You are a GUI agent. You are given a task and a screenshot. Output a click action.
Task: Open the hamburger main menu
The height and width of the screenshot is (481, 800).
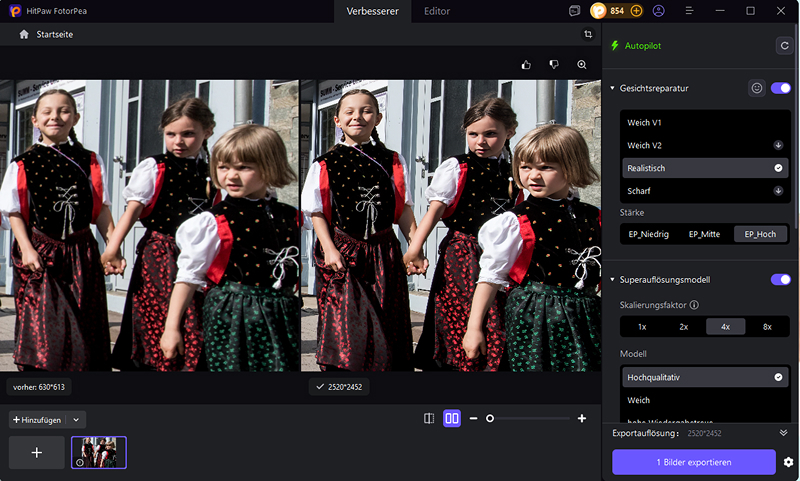(689, 11)
